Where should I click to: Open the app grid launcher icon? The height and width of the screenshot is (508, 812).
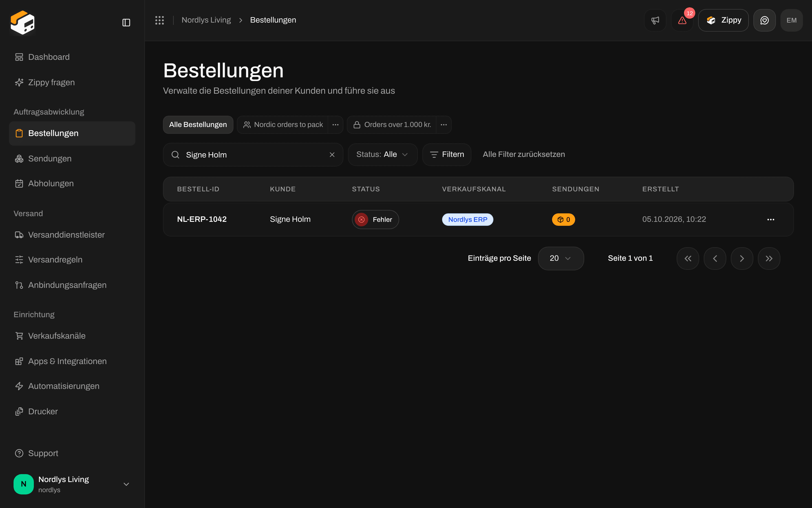[159, 20]
